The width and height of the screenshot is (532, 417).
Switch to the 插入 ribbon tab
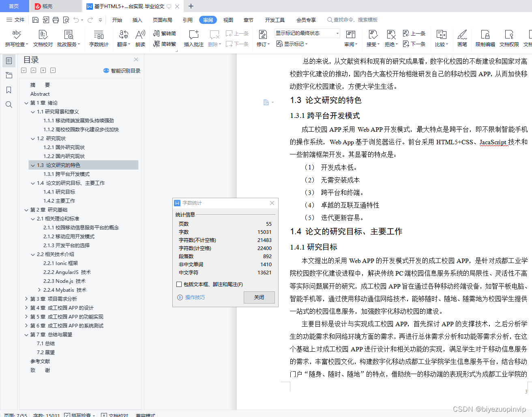pyautogui.click(x=137, y=19)
